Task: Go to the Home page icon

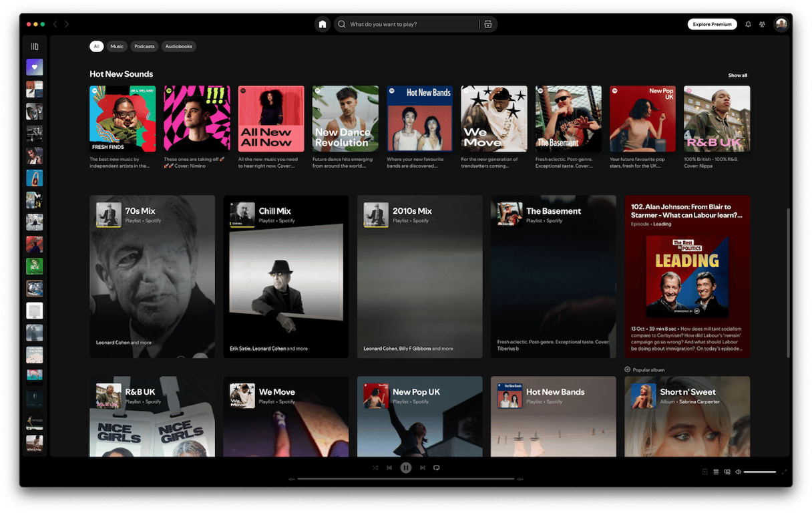Action: point(323,24)
